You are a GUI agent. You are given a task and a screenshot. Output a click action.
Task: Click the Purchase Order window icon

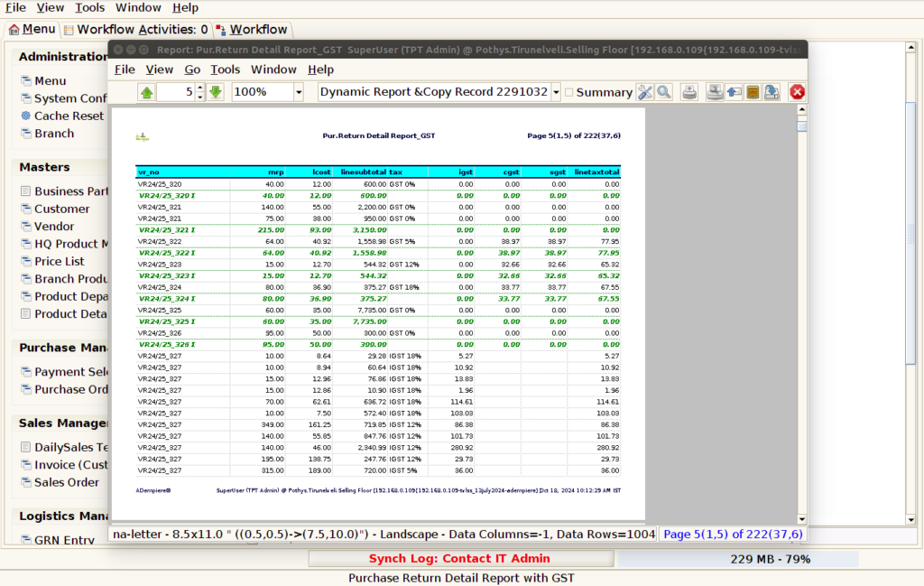click(26, 389)
